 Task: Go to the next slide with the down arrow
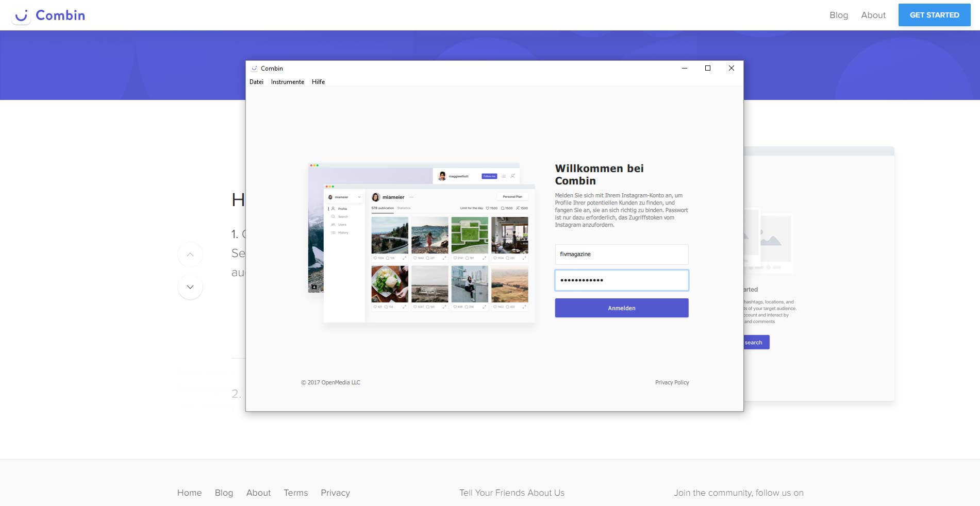[x=190, y=287]
